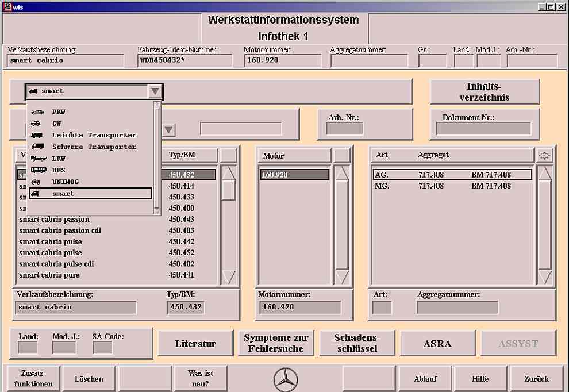Click the smart car icon in list
569x392 pixels.
pyautogui.click(x=35, y=194)
